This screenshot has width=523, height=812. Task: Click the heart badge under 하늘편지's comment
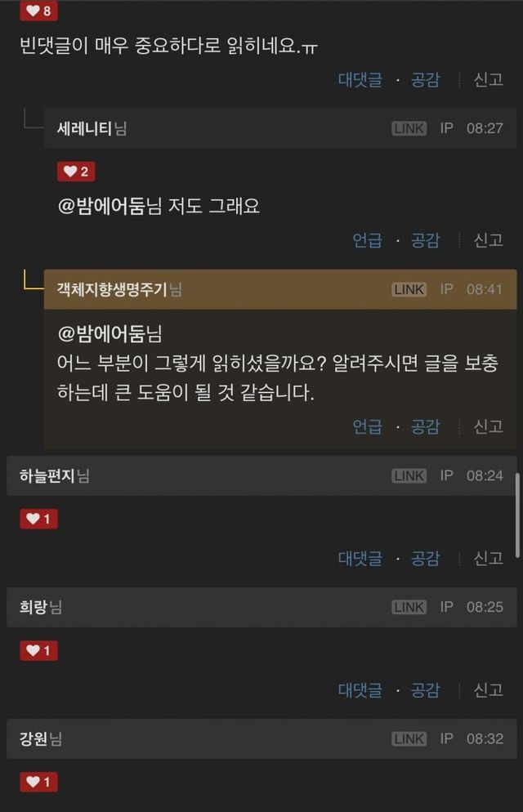tap(38, 519)
